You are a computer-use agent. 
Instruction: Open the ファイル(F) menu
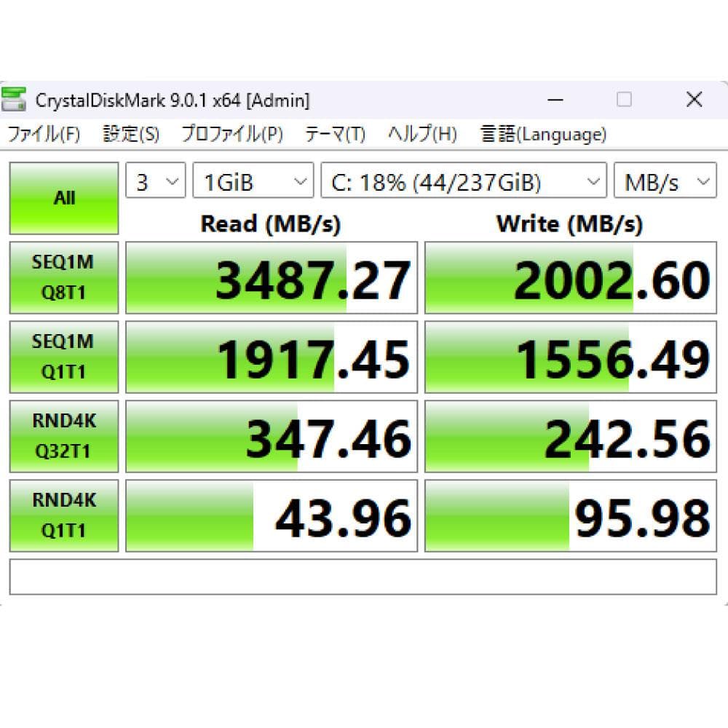44,134
